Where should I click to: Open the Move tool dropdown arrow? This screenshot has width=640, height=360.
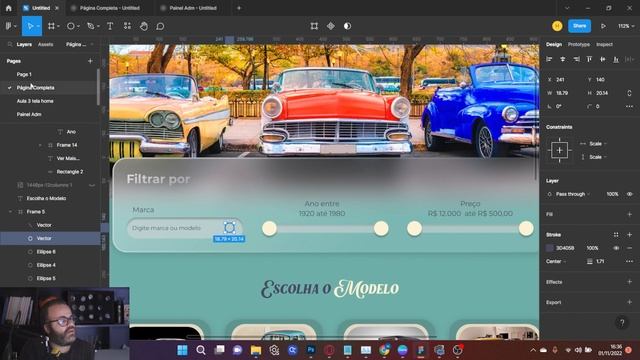[x=38, y=26]
